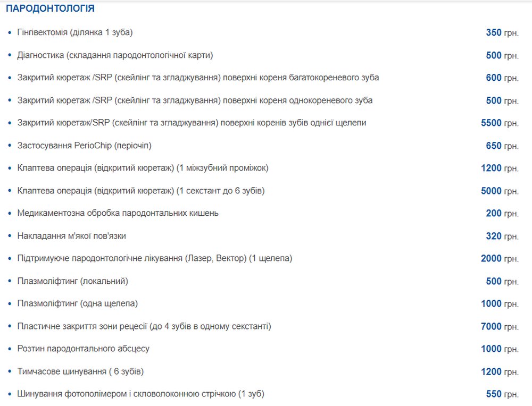Select Медикаментозна обробка пародонтальних кишень
The height and width of the screenshot is (406, 532).
[x=118, y=213]
